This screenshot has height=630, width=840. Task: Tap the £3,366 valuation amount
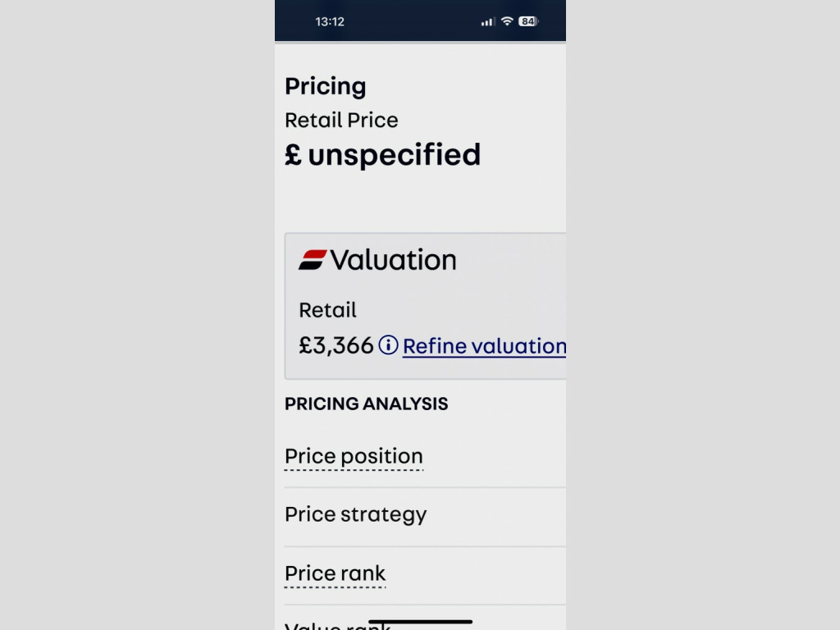(336, 345)
